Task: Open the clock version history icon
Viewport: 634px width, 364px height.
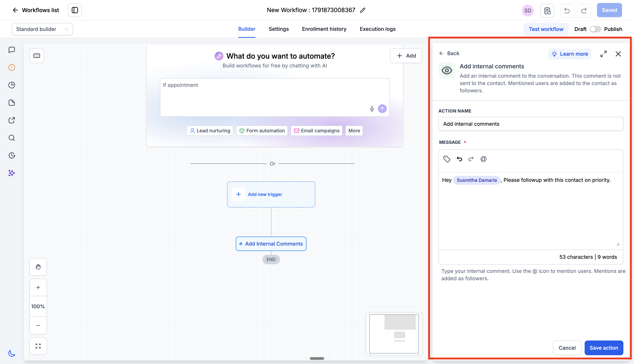Action: pyautogui.click(x=12, y=155)
